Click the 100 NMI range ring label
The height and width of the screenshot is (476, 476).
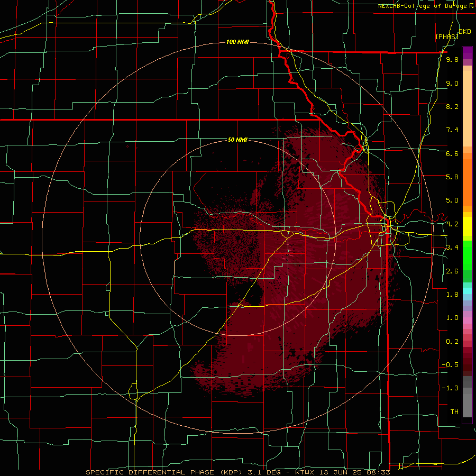237,42
